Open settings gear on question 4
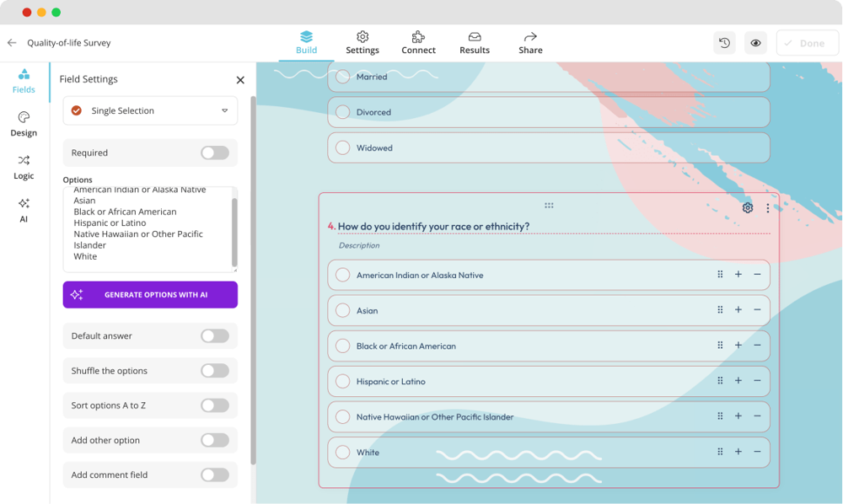Screen dimensions: 843x504 [x=747, y=206]
